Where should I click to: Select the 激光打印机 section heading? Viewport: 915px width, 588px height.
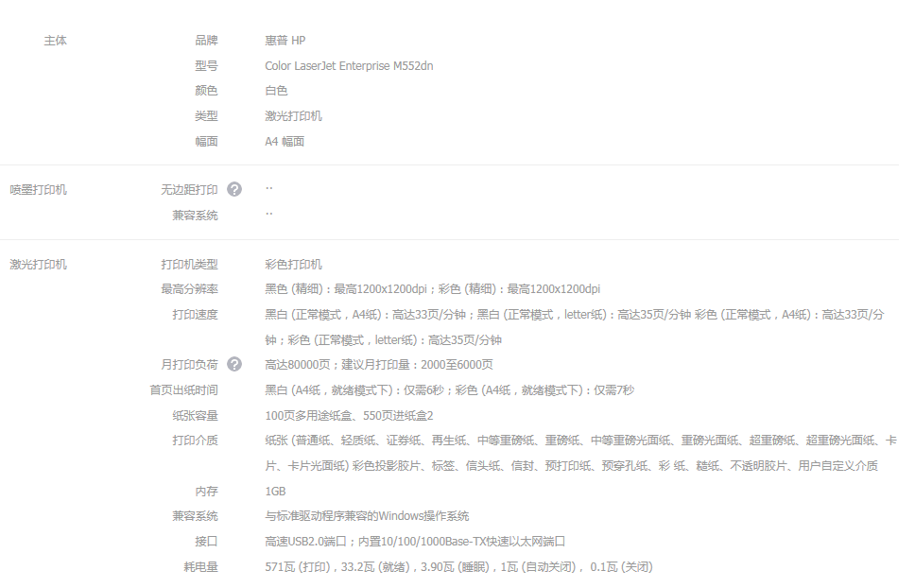pyautogui.click(x=38, y=265)
